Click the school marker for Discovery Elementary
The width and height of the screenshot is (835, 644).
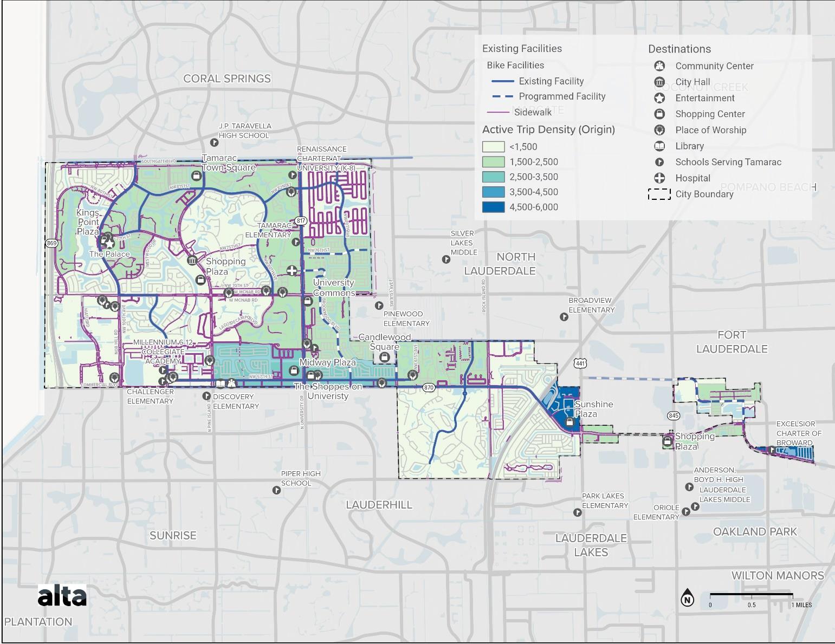click(206, 396)
